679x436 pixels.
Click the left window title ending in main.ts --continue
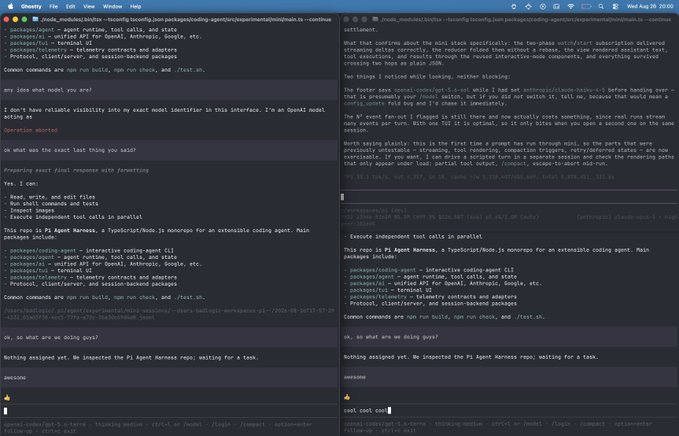click(x=186, y=19)
